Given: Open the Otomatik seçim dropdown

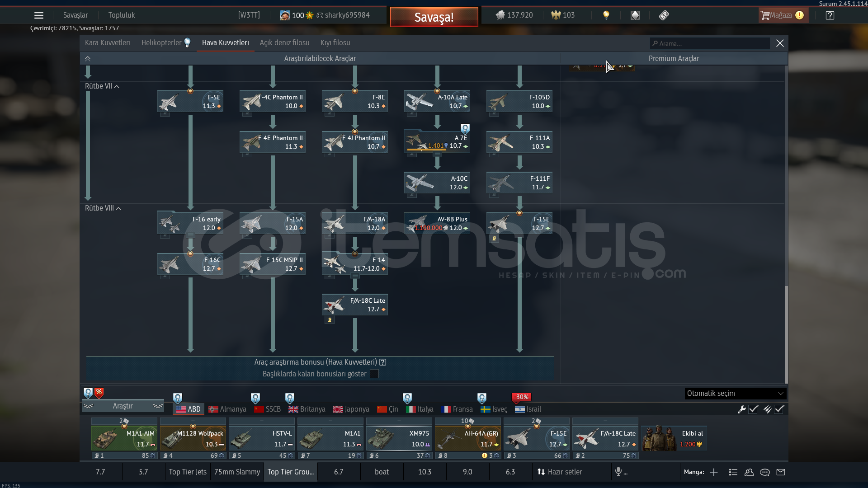Looking at the screenshot, I should (736, 394).
